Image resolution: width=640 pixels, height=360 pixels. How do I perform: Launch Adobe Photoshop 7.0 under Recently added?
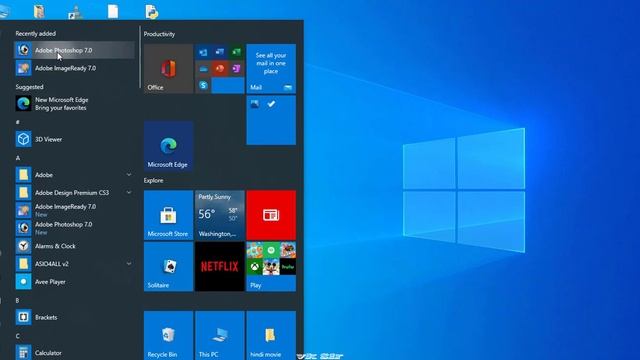pos(74,50)
